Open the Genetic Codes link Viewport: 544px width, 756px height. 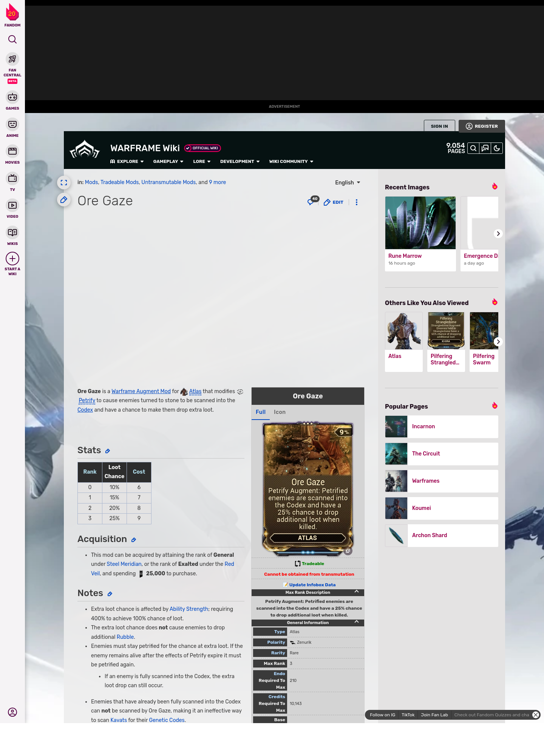pos(167,720)
